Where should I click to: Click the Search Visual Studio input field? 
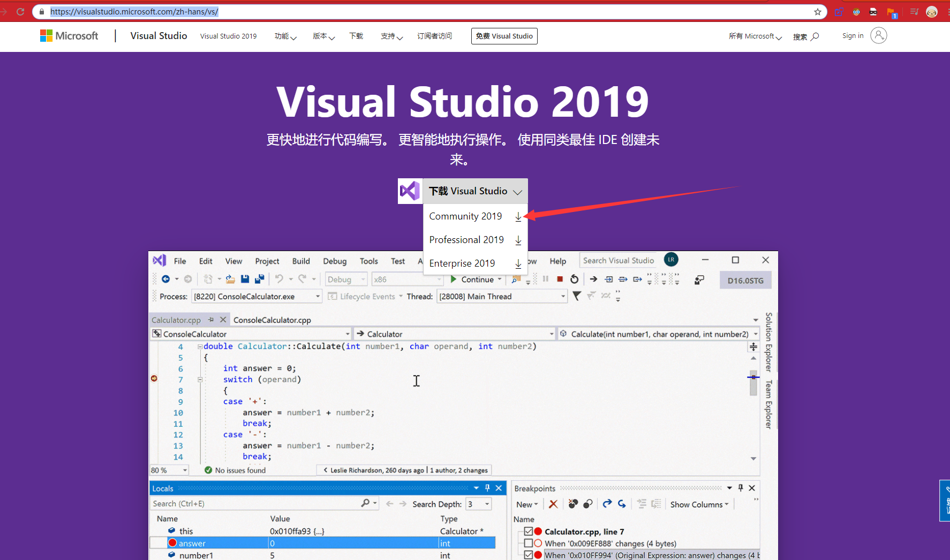click(619, 260)
